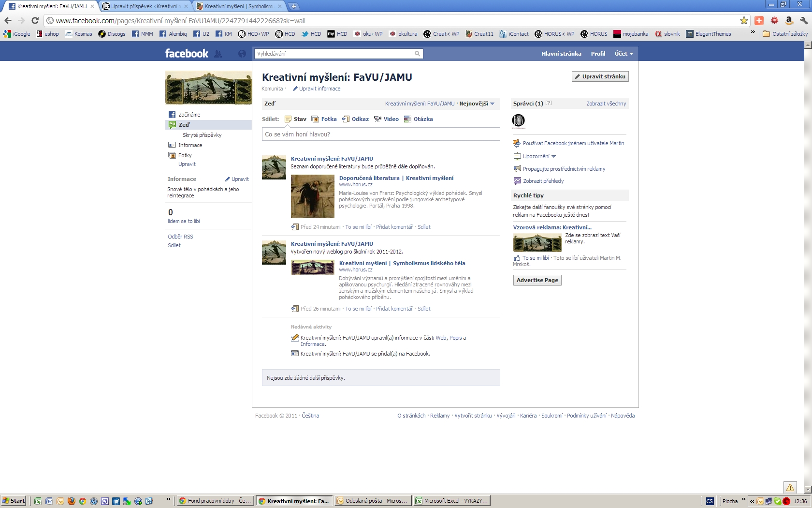The height and width of the screenshot is (508, 812).
Task: Share an Odkaz link on the wall
Action: pos(355,119)
